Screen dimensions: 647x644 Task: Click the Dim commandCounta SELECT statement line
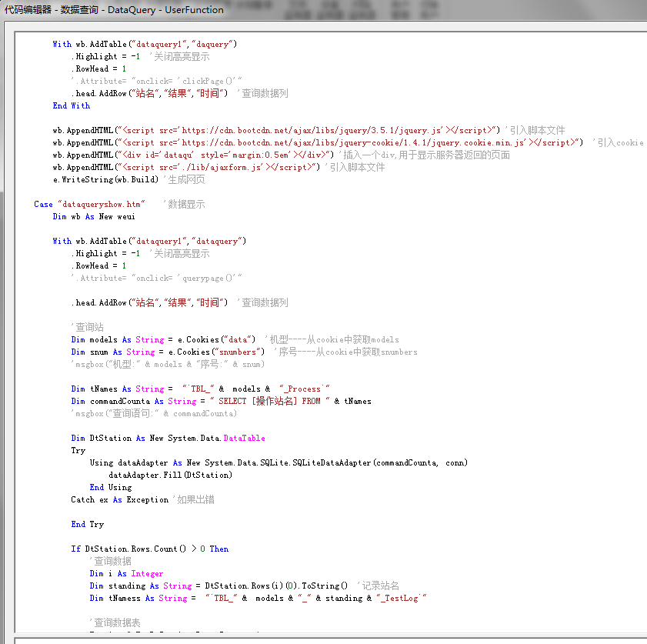tap(221, 401)
